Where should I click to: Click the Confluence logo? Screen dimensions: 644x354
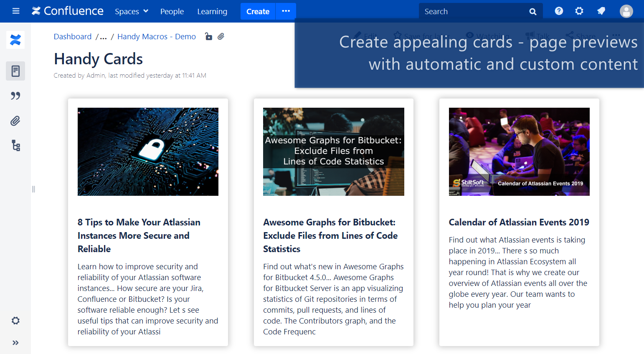click(x=68, y=11)
